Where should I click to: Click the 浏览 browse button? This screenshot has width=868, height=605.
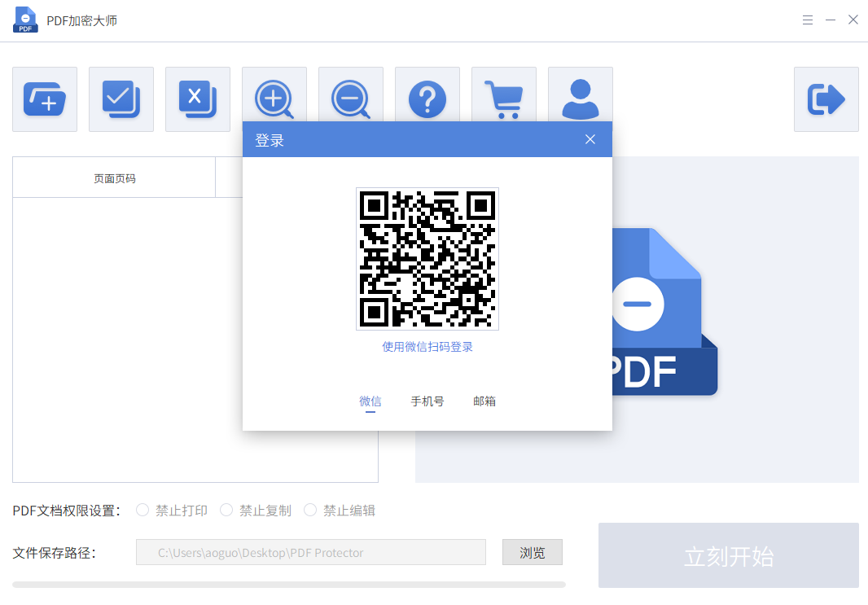(x=533, y=552)
